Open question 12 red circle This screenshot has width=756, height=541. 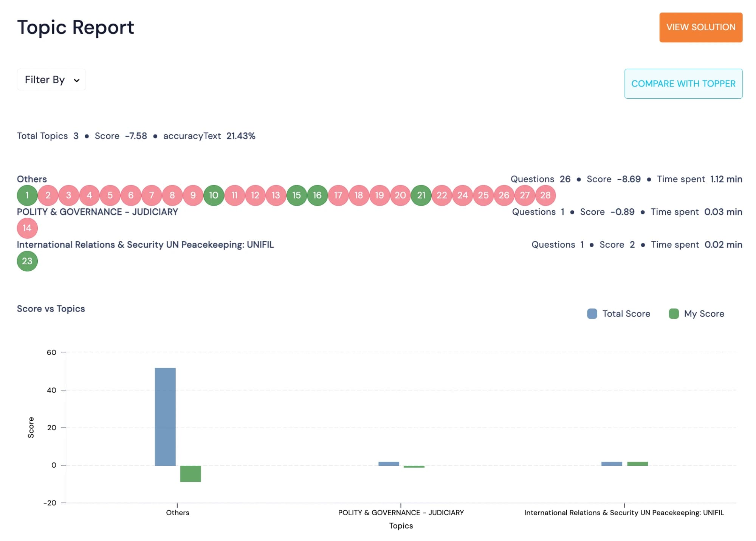(255, 195)
